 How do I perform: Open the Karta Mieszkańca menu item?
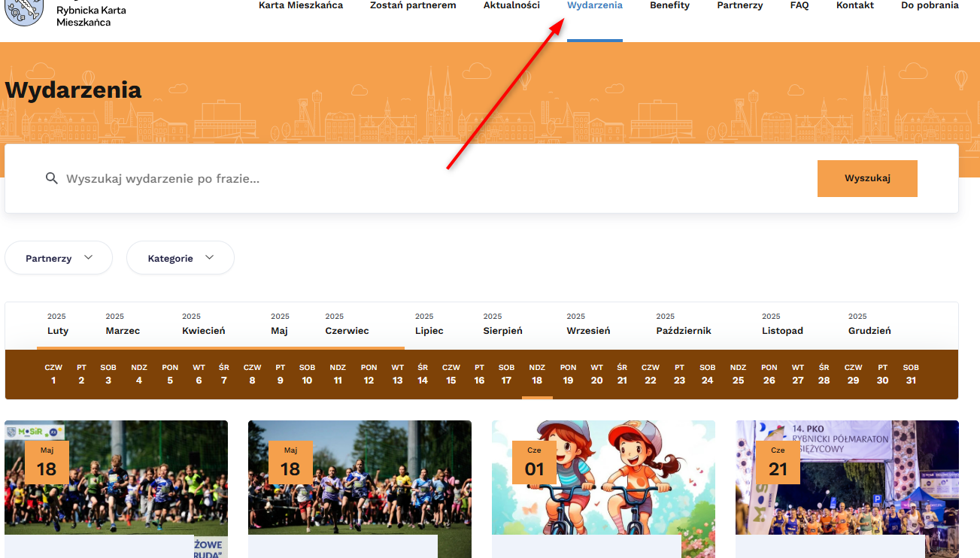coord(301,5)
